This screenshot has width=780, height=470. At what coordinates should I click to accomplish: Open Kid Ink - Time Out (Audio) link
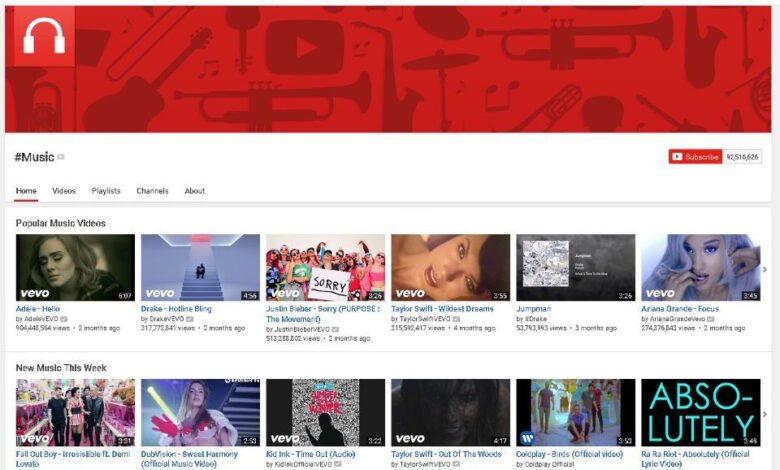click(311, 454)
